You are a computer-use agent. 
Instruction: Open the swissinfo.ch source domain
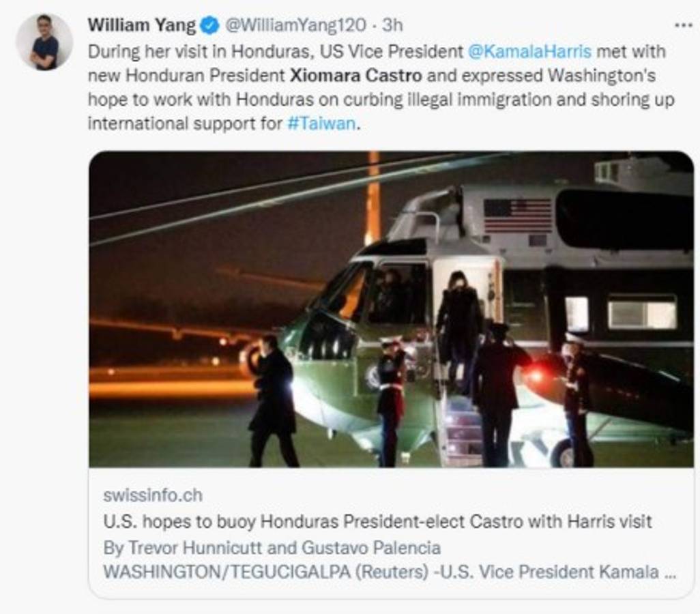click(152, 495)
